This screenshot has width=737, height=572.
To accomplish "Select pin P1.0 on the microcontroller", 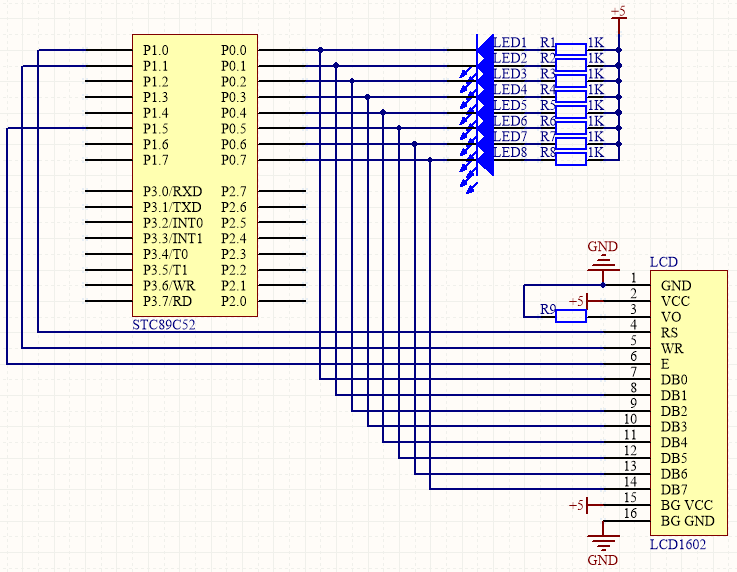I will coord(155,50).
